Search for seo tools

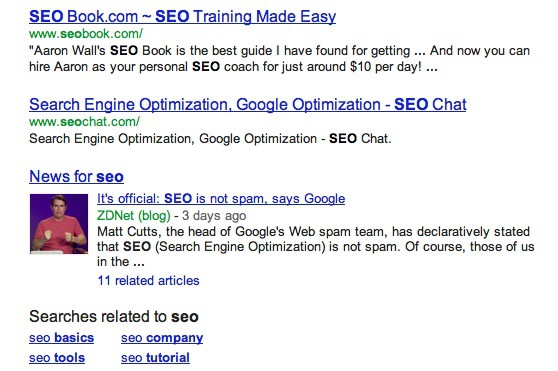[57, 358]
